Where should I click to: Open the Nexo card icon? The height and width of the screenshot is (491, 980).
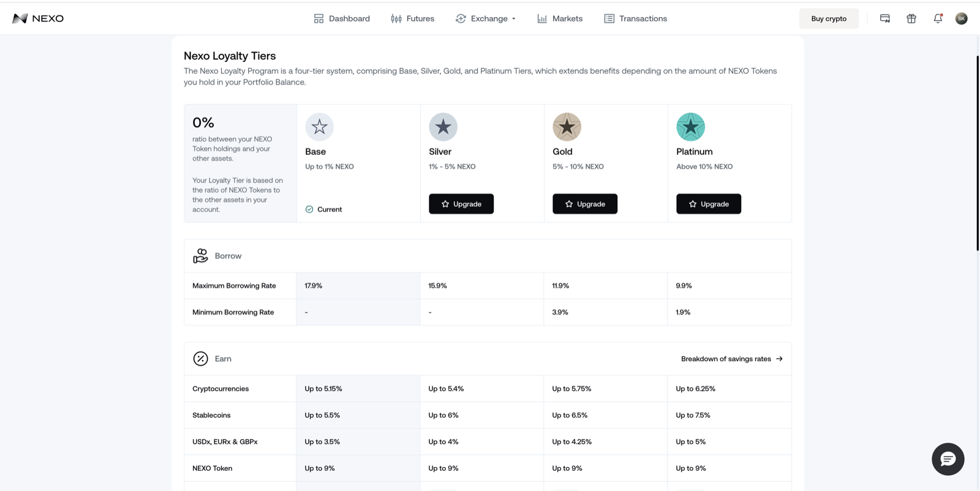[885, 18]
